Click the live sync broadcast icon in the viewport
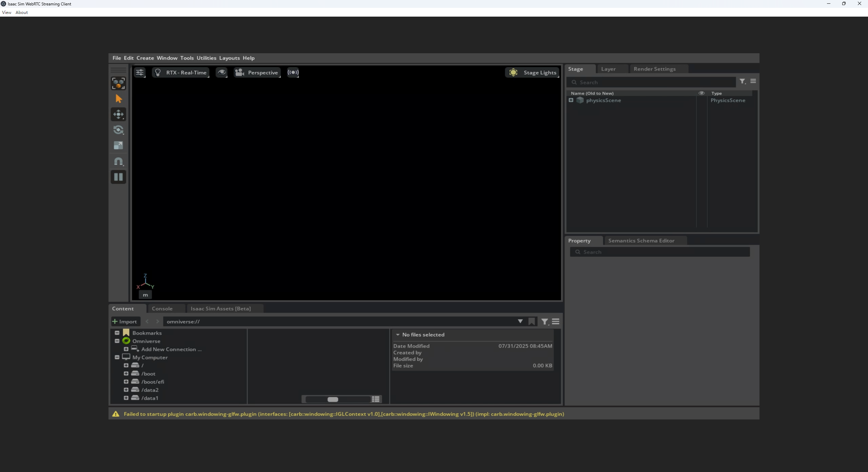This screenshot has height=472, width=868. [x=293, y=72]
